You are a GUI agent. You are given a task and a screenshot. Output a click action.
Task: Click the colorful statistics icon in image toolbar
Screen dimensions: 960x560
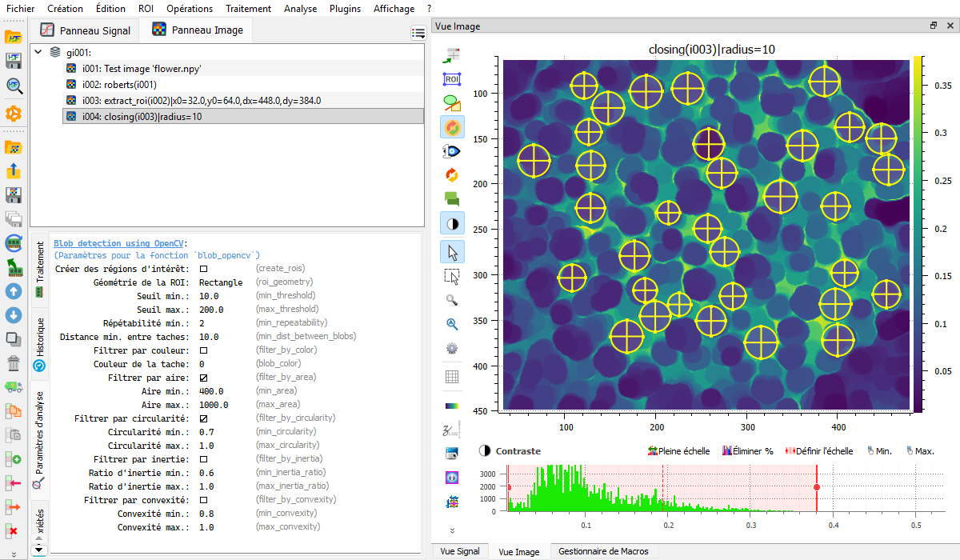click(452, 502)
